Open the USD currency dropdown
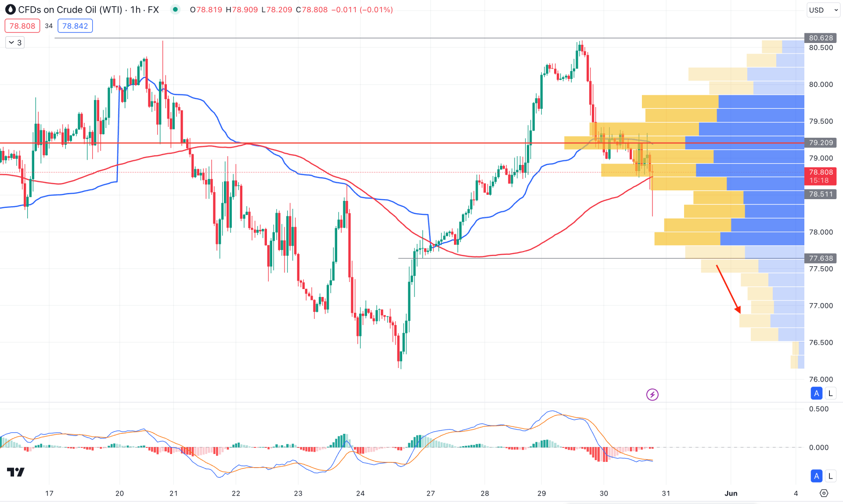Screen dimensions: 843x504 tap(823, 10)
